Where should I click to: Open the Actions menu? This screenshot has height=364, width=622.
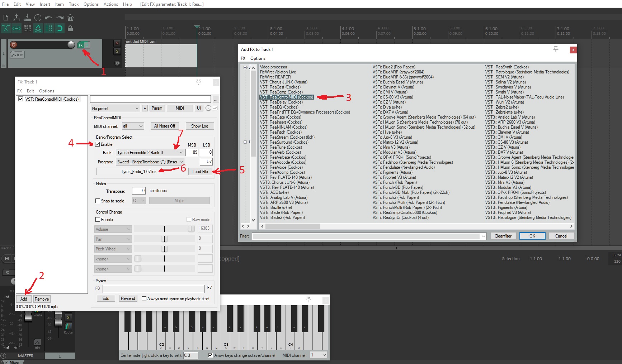(110, 4)
